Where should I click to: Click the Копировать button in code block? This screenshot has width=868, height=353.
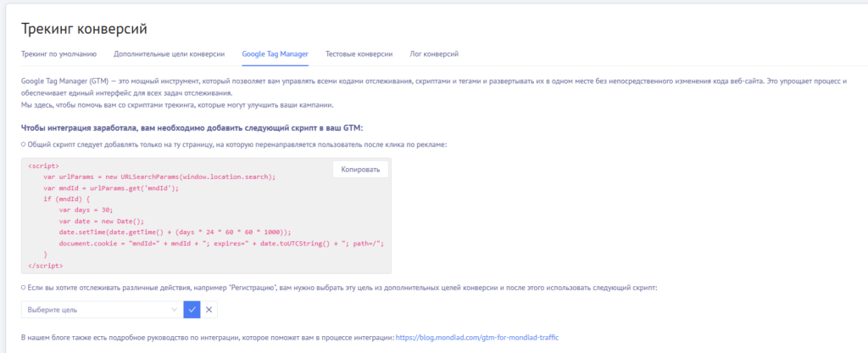coord(360,170)
